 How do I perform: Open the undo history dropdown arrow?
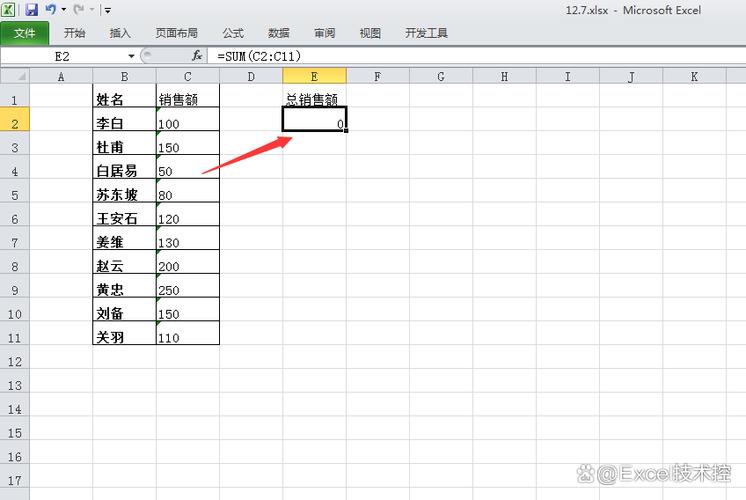[64, 10]
